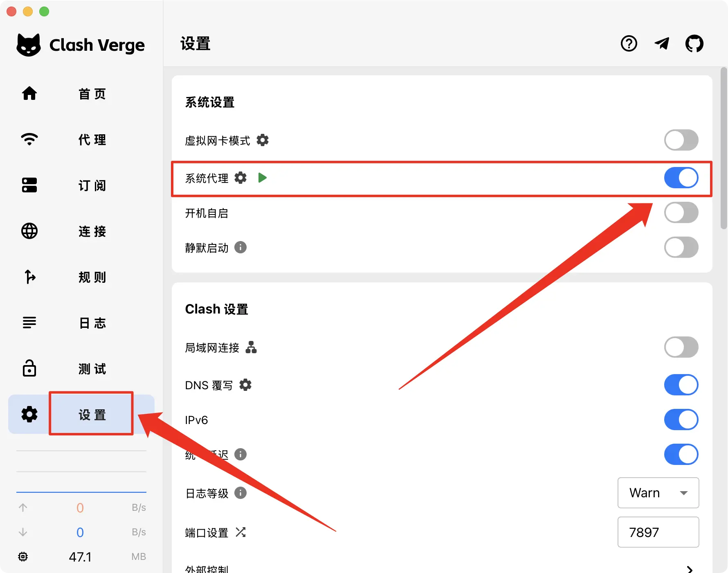Enable the 静默启动 switch
Image resolution: width=728 pixels, height=573 pixels.
tap(681, 248)
